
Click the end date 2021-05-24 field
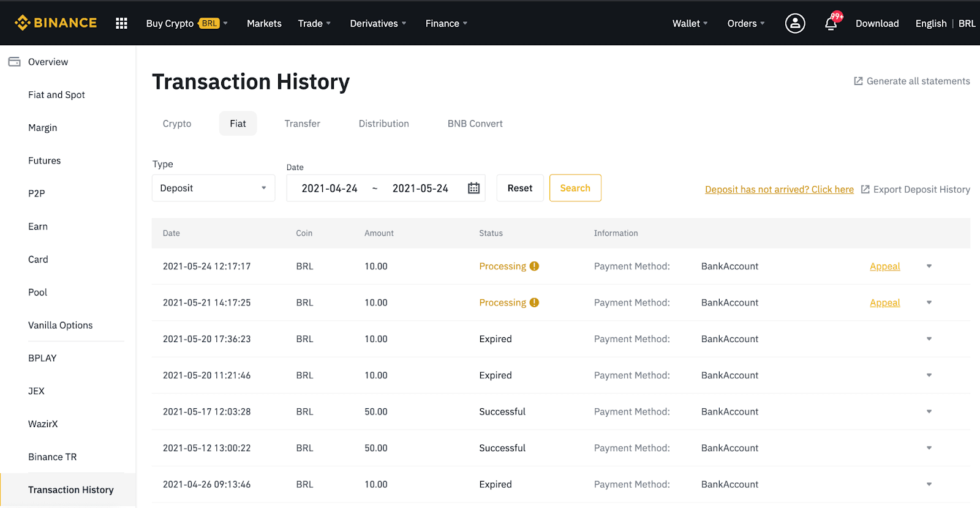(420, 188)
